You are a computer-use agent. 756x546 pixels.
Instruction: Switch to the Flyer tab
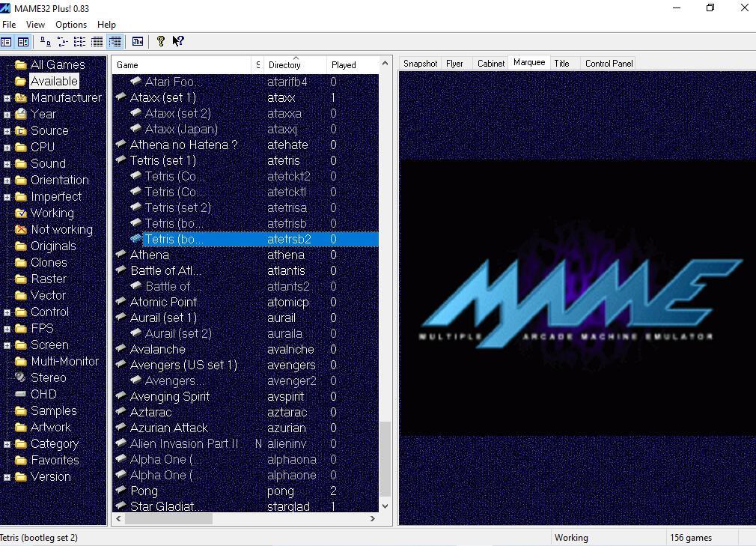point(454,64)
